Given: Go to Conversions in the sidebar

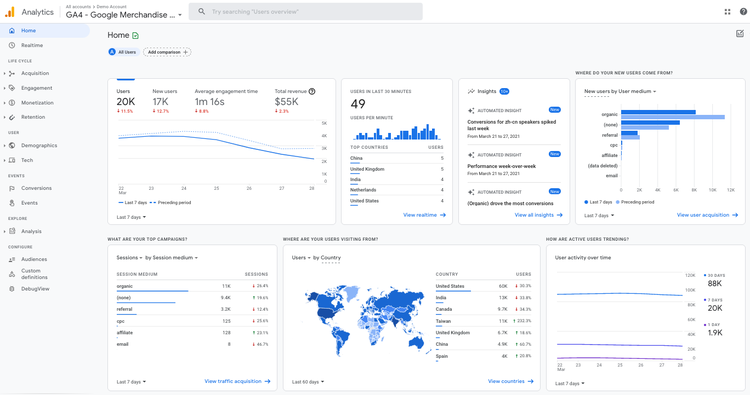Looking at the screenshot, I should [x=36, y=188].
